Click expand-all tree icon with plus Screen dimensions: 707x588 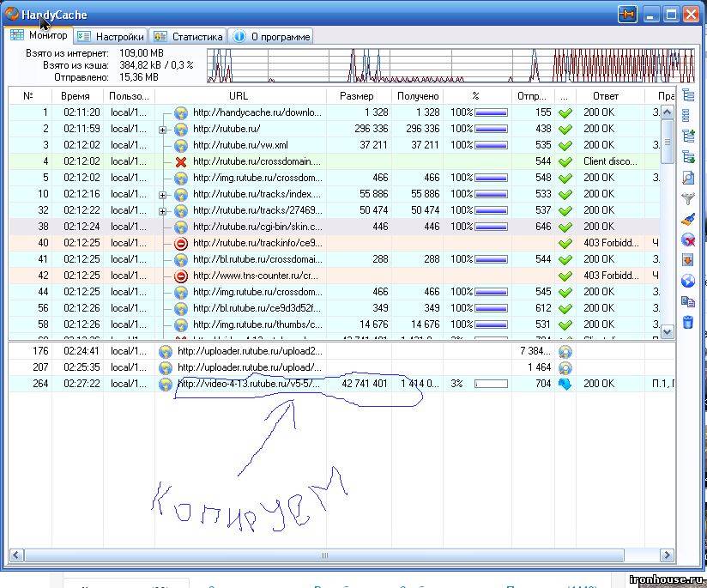tap(688, 136)
